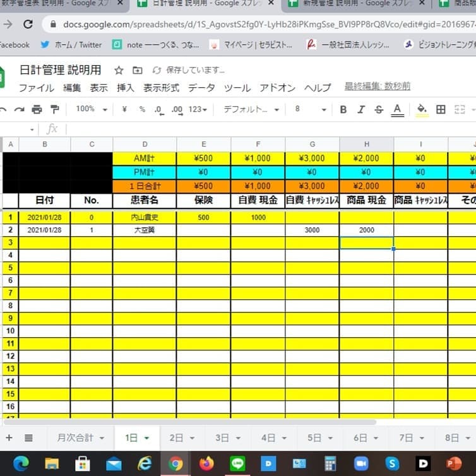476x476 pixels.
Task: Click the formula bar input
Action: coord(270,129)
